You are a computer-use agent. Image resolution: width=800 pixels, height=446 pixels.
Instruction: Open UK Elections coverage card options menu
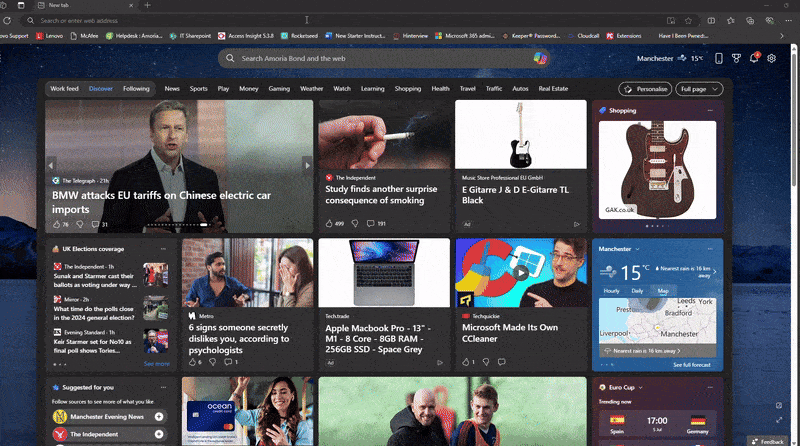163,249
